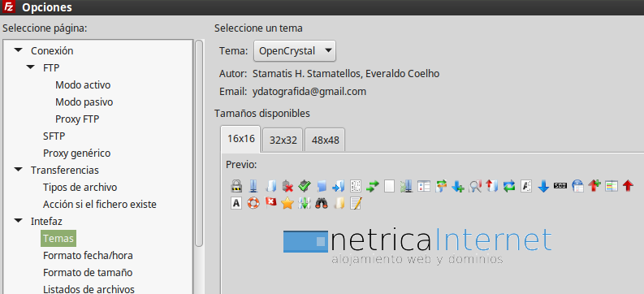Click the arrow into blue folder icon
The width and height of the screenshot is (644, 294).
(339, 186)
